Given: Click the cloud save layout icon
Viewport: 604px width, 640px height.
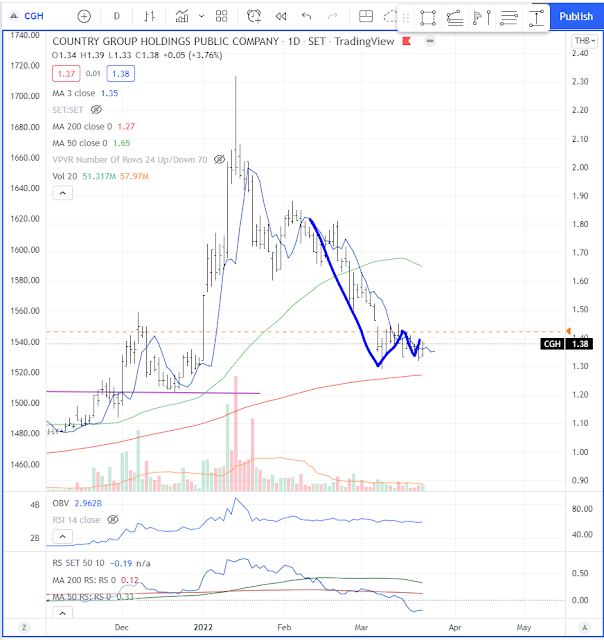Looking at the screenshot, I should pos(390,16).
